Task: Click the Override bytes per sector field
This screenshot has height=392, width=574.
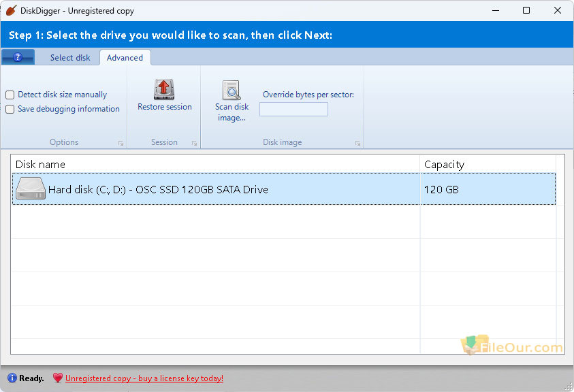Action: (x=293, y=109)
